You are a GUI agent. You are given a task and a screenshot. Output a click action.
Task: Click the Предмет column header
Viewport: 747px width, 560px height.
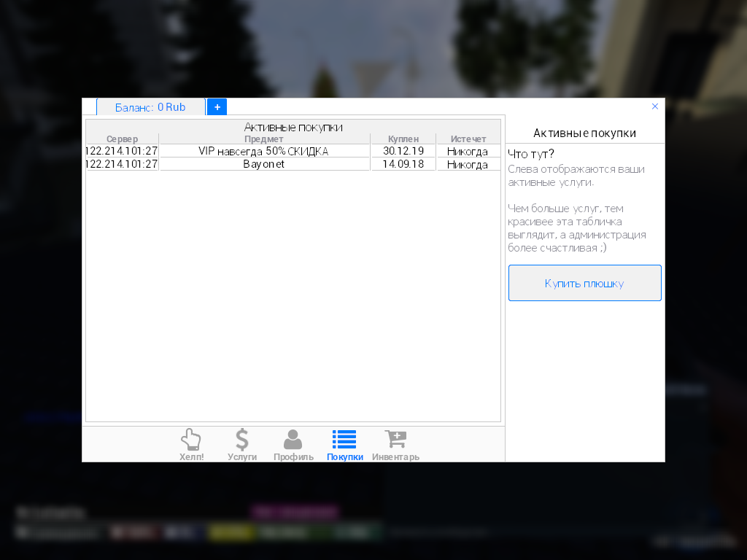[264, 139]
